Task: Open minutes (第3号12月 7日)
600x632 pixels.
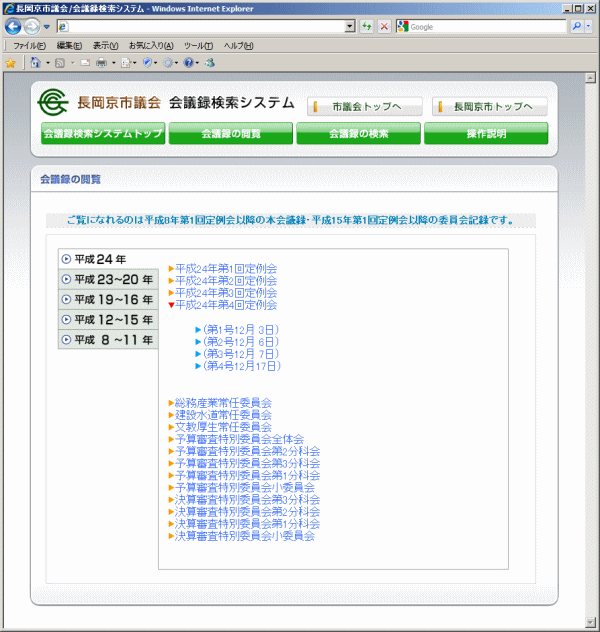Action: coord(241,354)
